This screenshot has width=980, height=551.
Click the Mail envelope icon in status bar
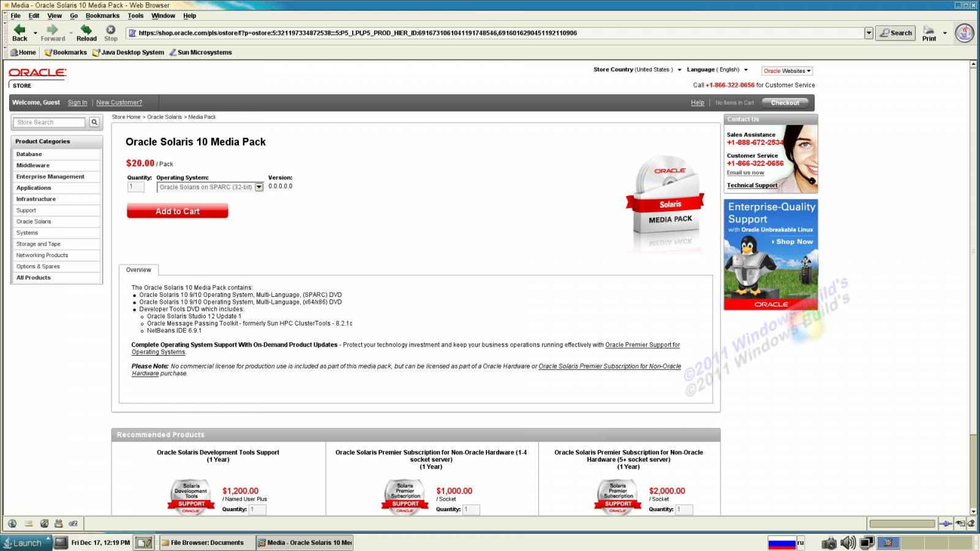coord(28,523)
